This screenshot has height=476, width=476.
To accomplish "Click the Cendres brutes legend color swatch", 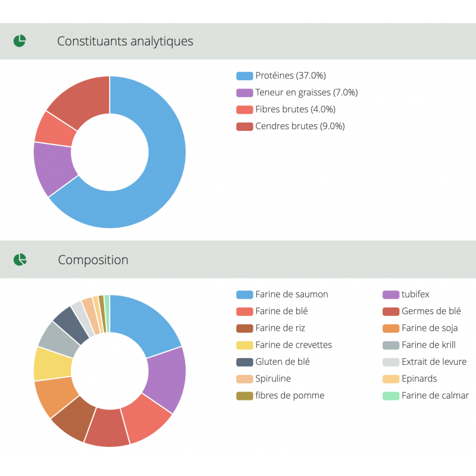I will pyautogui.click(x=245, y=126).
